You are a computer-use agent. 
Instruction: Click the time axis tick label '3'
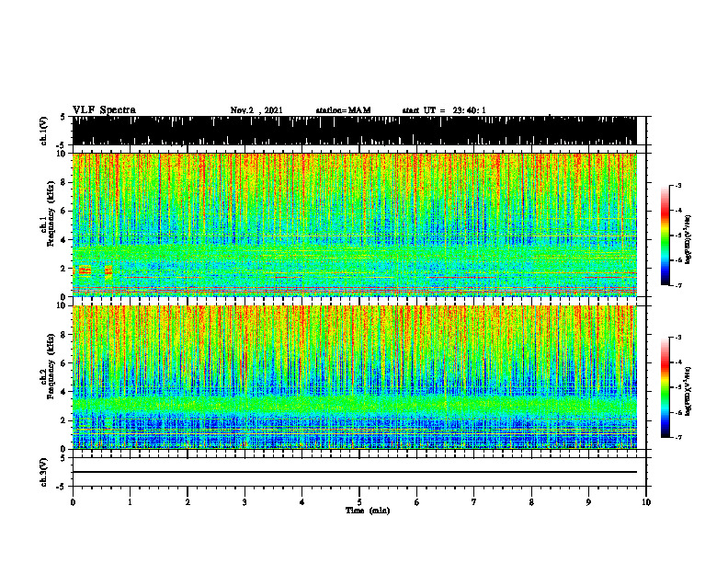point(245,502)
